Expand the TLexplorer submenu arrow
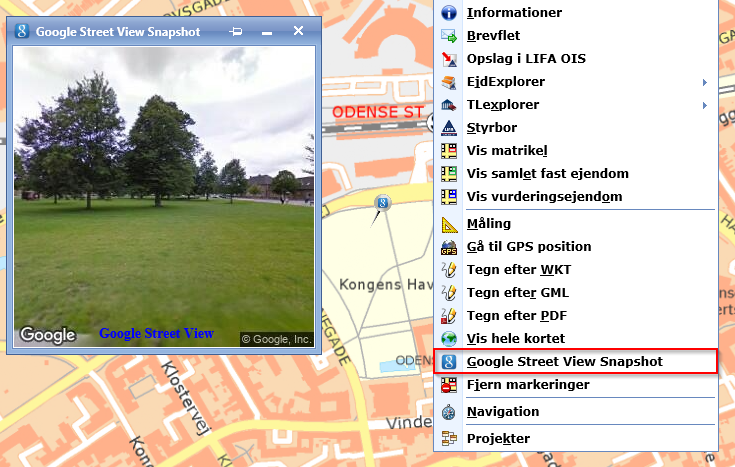 coord(705,105)
